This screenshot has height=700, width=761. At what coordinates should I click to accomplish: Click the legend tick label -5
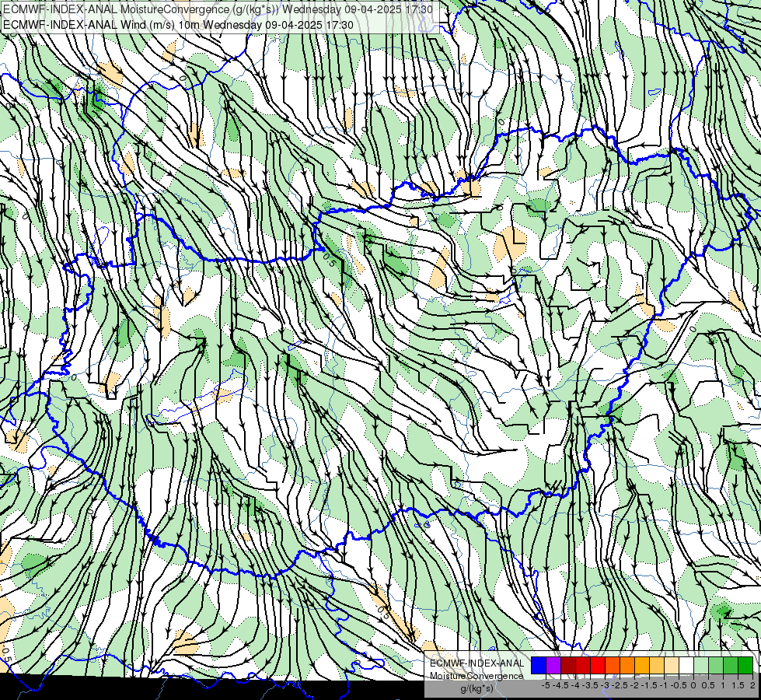[546, 685]
